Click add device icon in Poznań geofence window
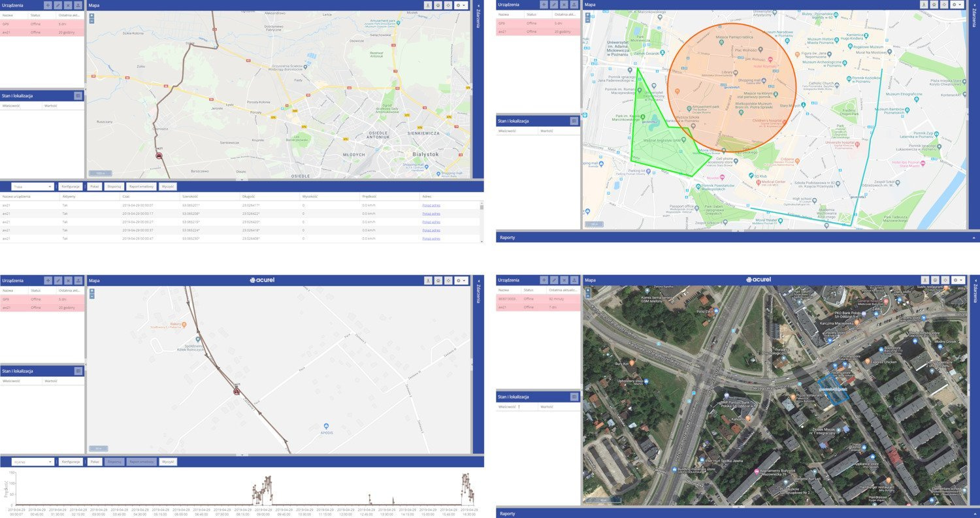 click(544, 5)
